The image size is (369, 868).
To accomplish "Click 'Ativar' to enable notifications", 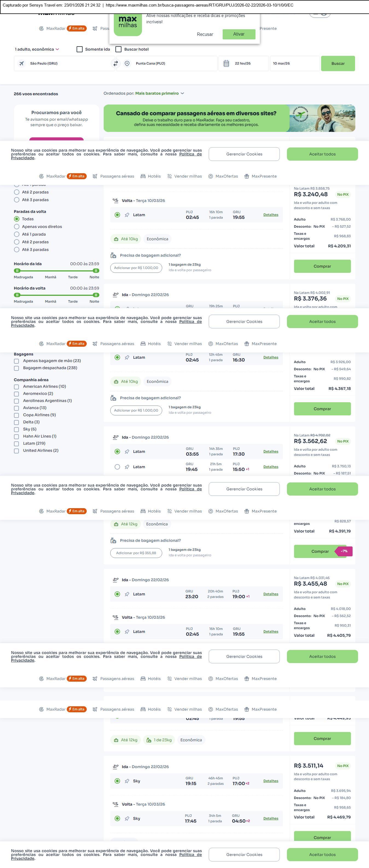I will (x=239, y=34).
